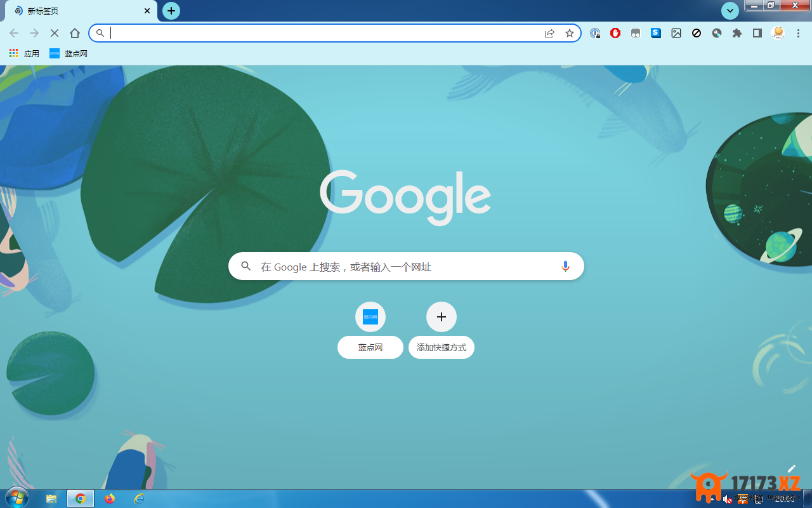
Task: Open the Extensions puzzle-piece menu
Action: point(737,33)
